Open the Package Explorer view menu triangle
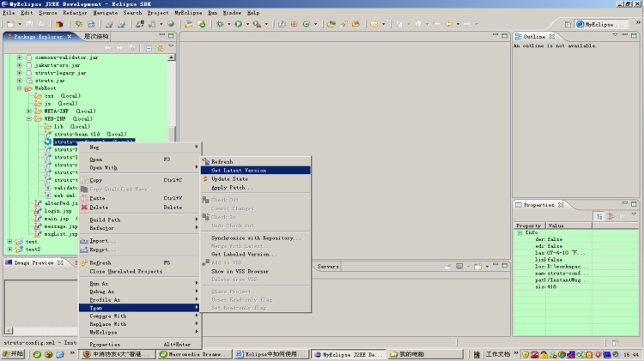This screenshot has width=644, height=361. (171, 46)
